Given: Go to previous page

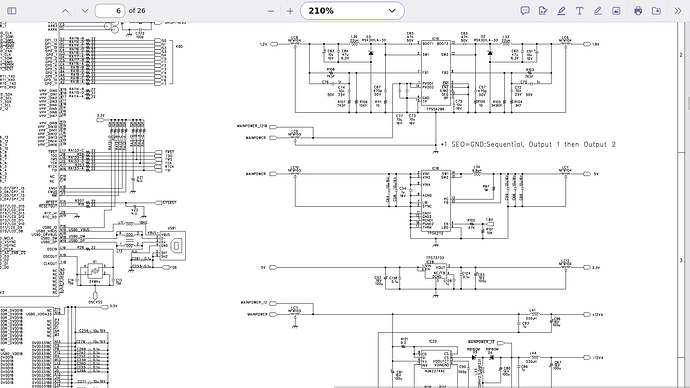Looking at the screenshot, I should click(65, 11).
